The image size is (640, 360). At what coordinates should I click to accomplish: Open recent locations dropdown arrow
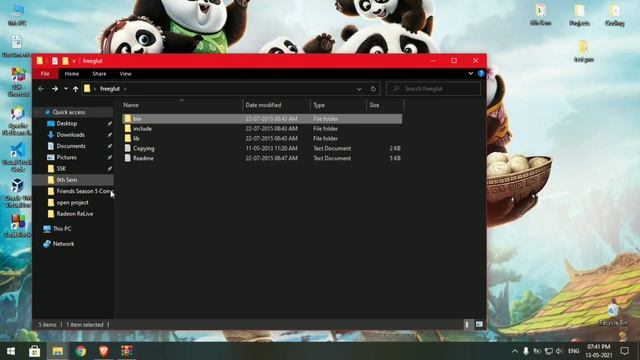click(x=65, y=89)
